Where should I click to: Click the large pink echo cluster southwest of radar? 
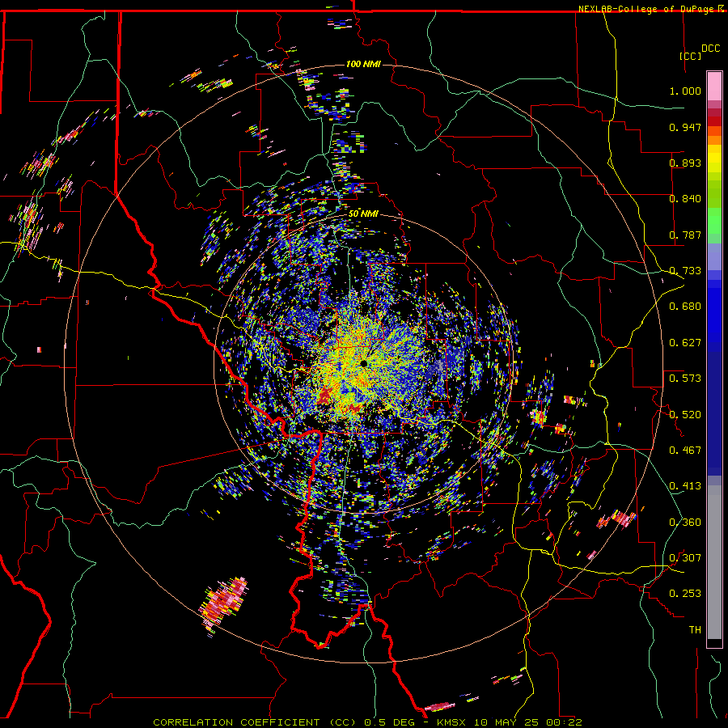point(223,602)
